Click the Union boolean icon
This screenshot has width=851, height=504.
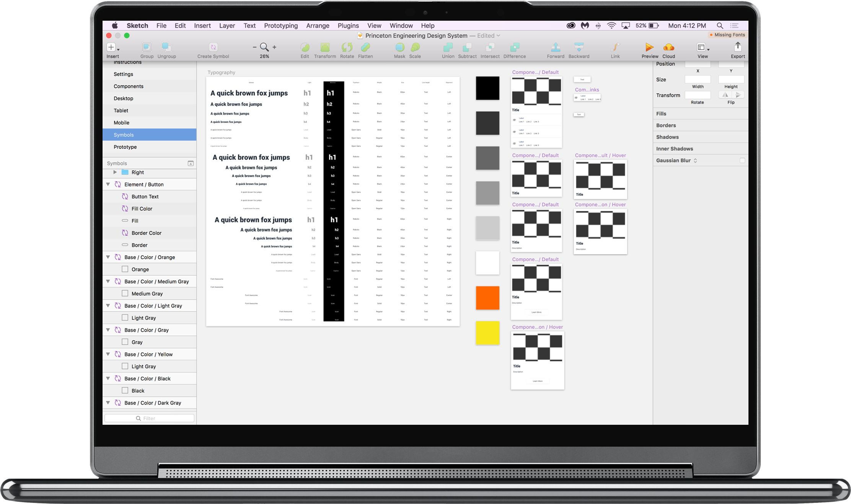point(448,47)
